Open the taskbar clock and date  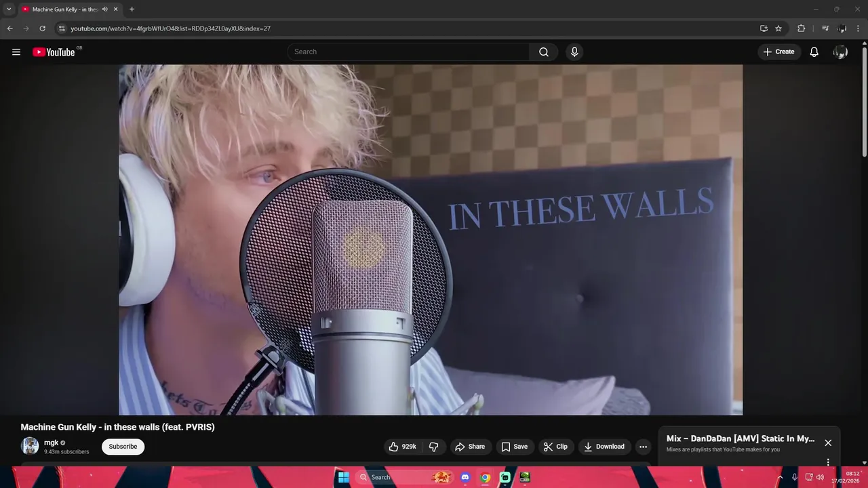[x=846, y=477]
